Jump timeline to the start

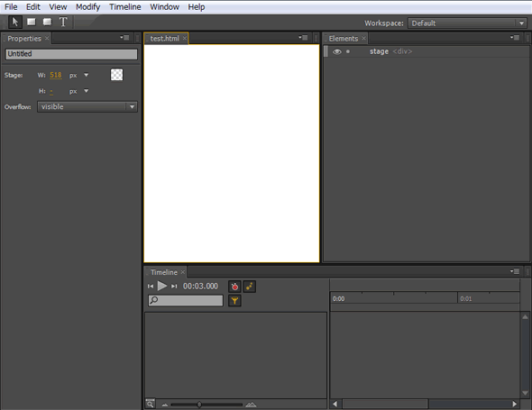pos(151,287)
